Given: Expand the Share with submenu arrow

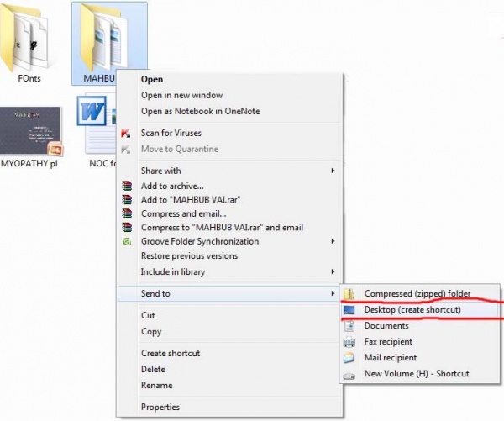Looking at the screenshot, I should (333, 171).
